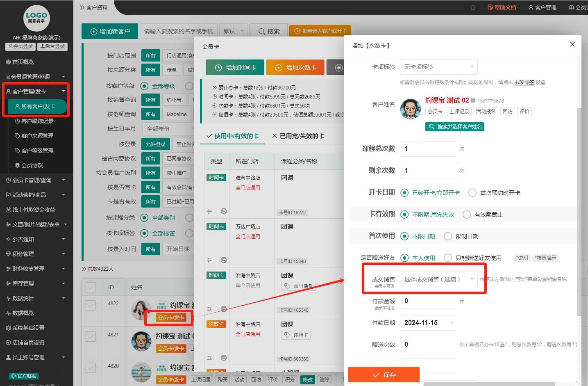
Task: Expand 会员卡管理/查询 sidebar menu
Action: (36, 180)
